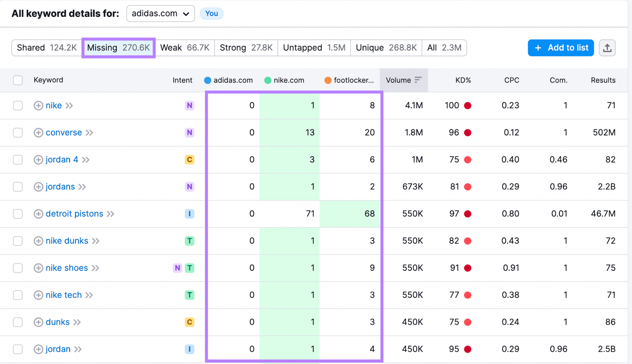Switch to the Weak keywords tab

tap(185, 48)
